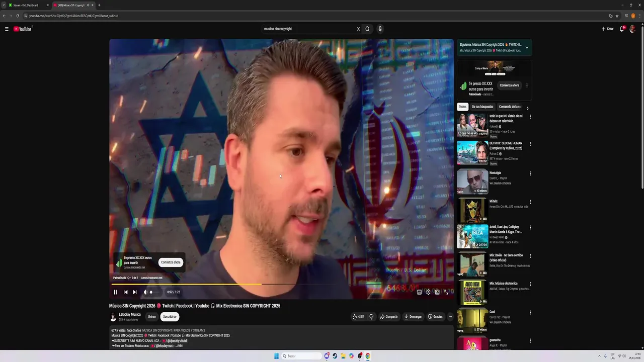Subscribe with the Suscribirse button

(x=170, y=317)
